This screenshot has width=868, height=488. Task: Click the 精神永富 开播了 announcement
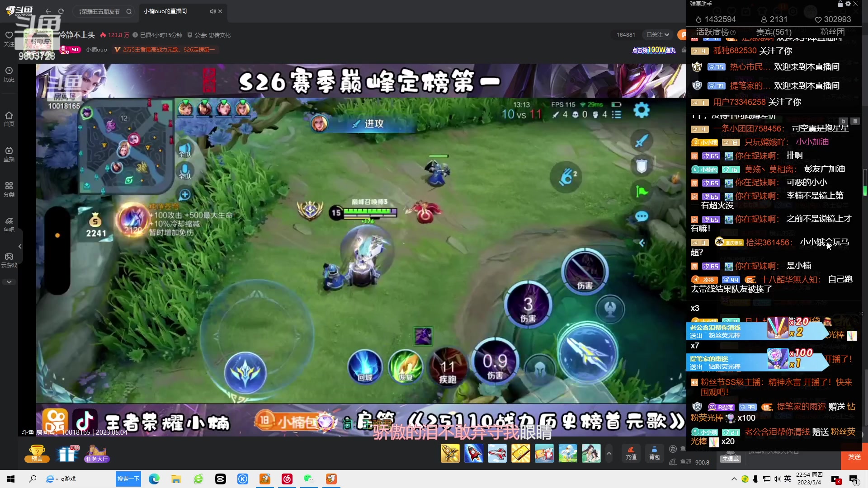[x=776, y=387]
